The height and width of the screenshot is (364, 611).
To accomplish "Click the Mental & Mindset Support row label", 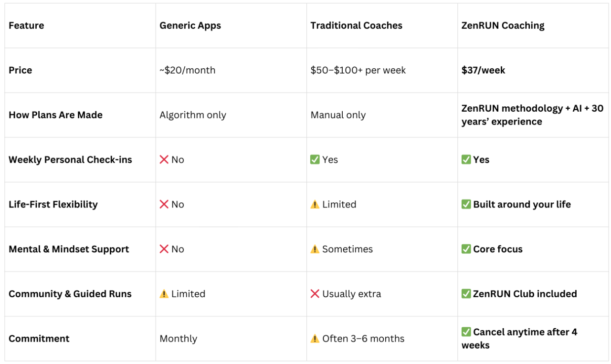I will click(x=69, y=249).
